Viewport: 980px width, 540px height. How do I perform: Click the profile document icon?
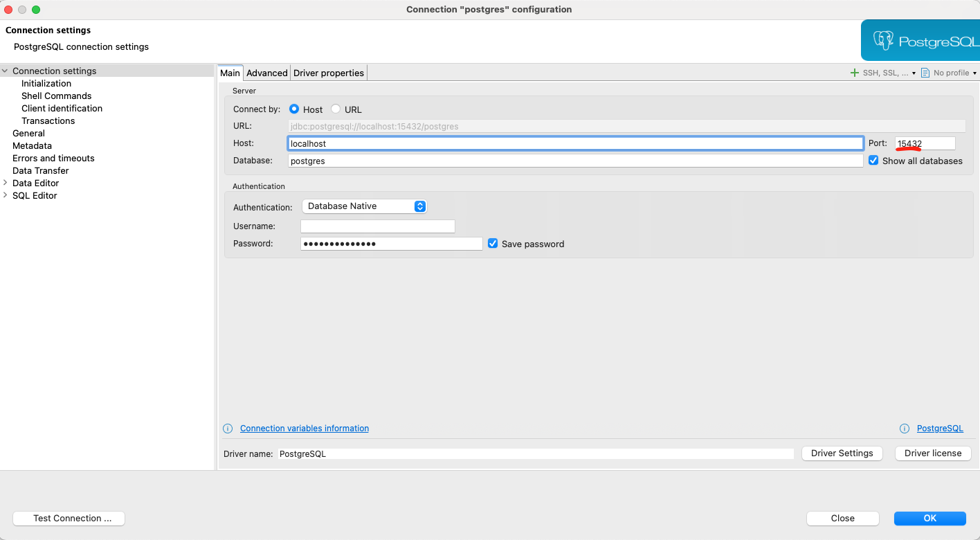[925, 73]
